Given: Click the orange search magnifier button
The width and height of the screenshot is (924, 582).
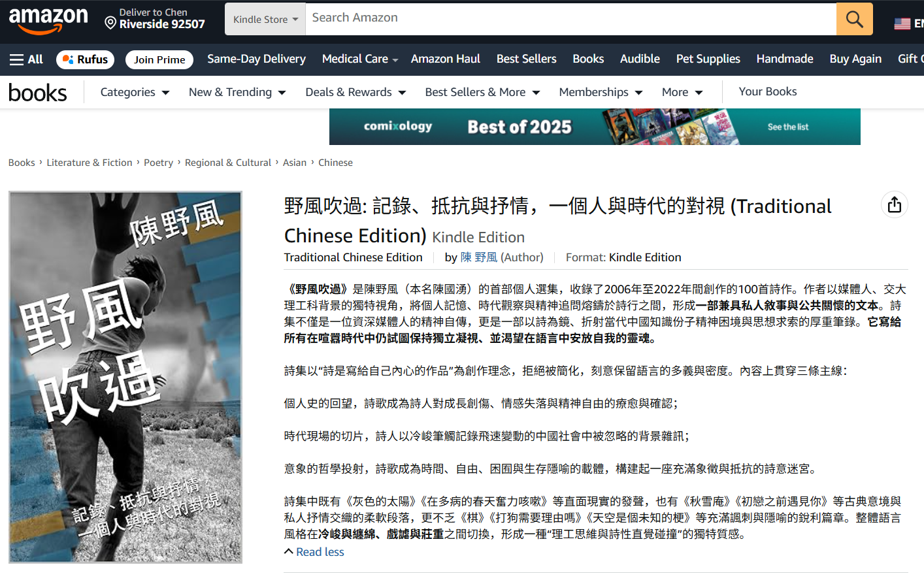Looking at the screenshot, I should coord(854,19).
